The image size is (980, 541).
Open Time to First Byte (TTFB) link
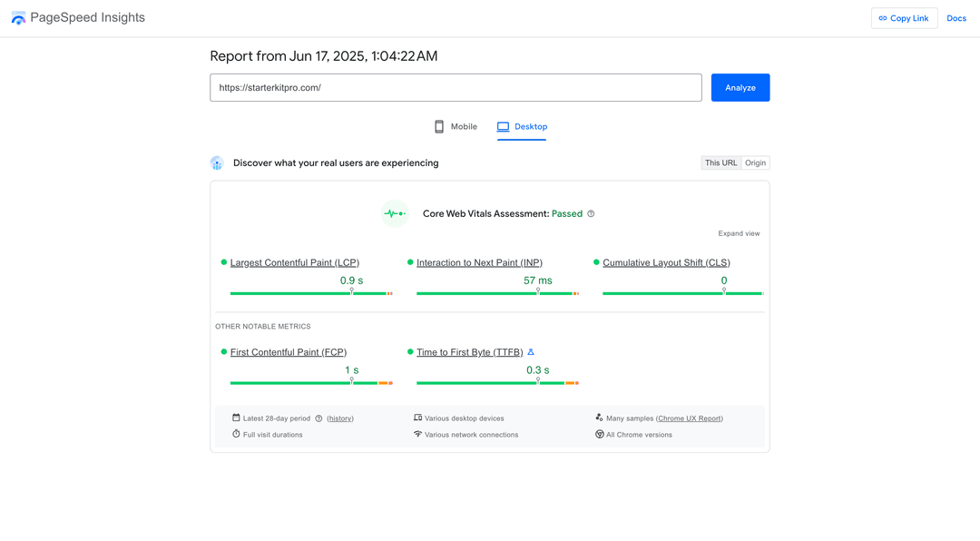469,352
